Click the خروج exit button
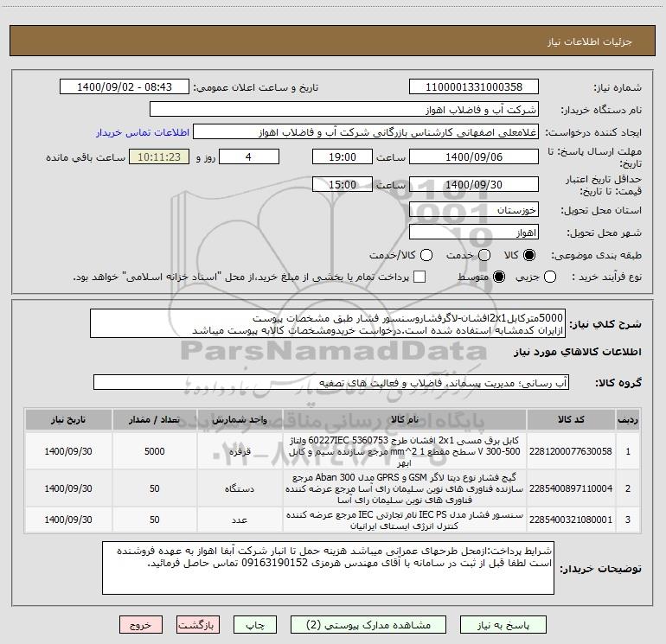Viewport: 666px width, 644px height. point(141,625)
